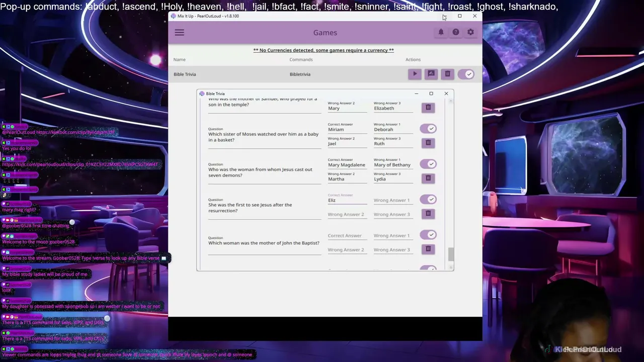Click Correct Answer for John the Baptist question
Viewport: 644px width, 362px height.
pos(347,235)
